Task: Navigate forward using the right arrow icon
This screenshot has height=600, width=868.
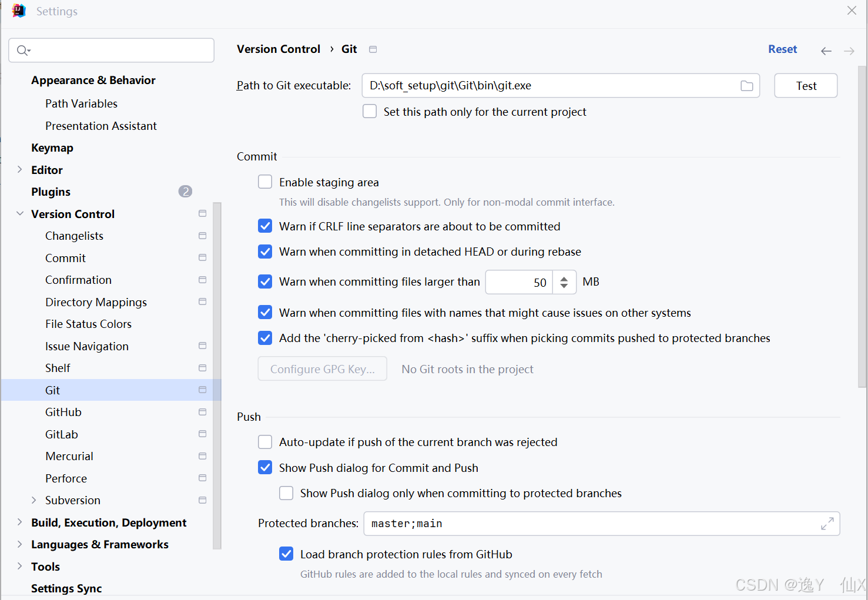Action: pyautogui.click(x=849, y=51)
